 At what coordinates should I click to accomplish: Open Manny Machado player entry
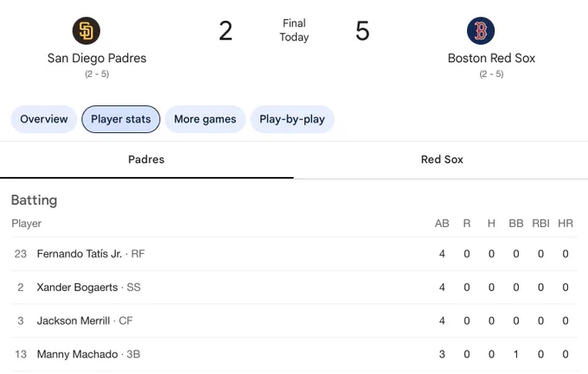point(294,354)
